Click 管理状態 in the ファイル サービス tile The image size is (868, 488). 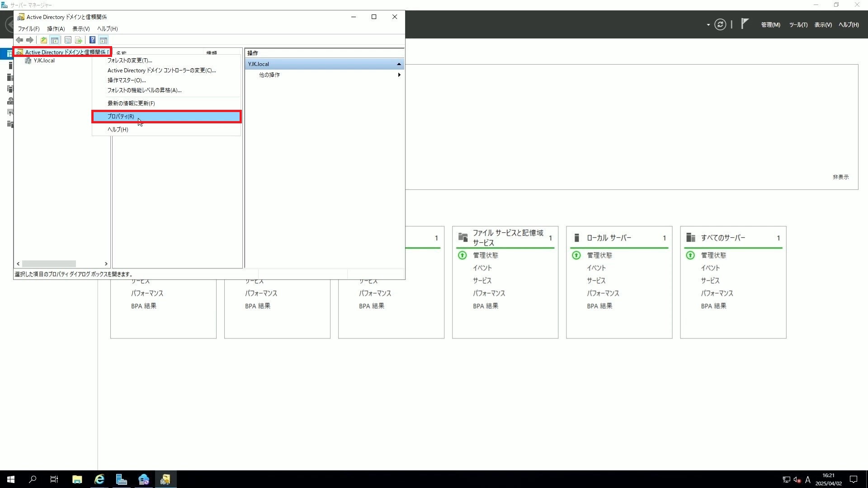coord(486,255)
